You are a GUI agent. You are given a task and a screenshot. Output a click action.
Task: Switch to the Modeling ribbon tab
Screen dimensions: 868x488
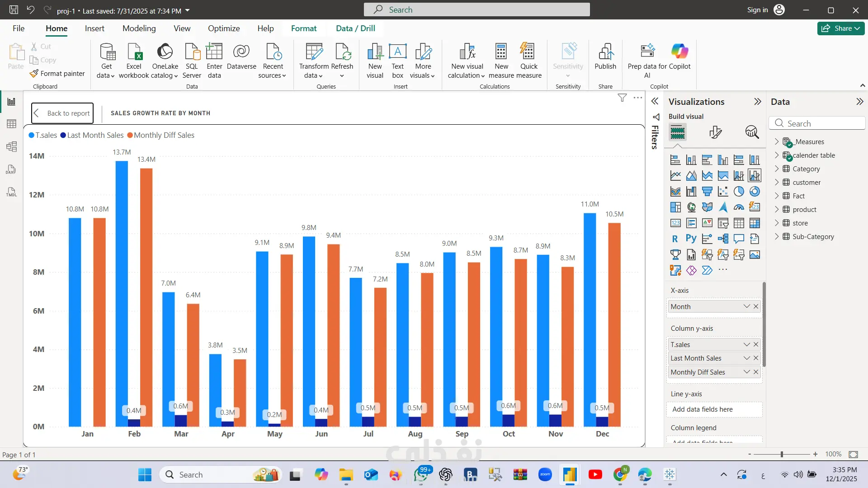(139, 28)
